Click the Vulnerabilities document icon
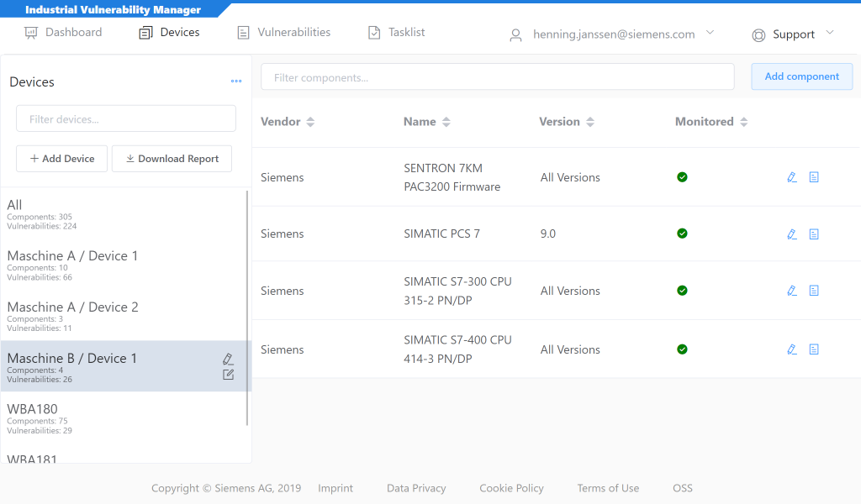 click(x=243, y=33)
